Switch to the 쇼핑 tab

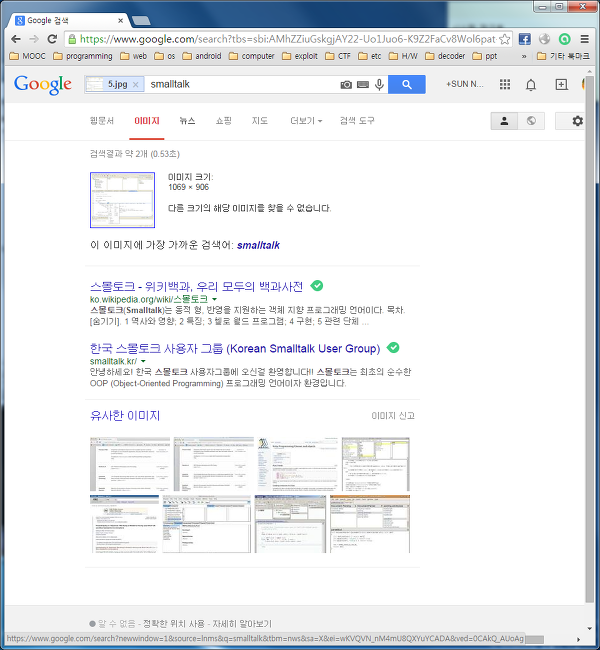coord(223,121)
